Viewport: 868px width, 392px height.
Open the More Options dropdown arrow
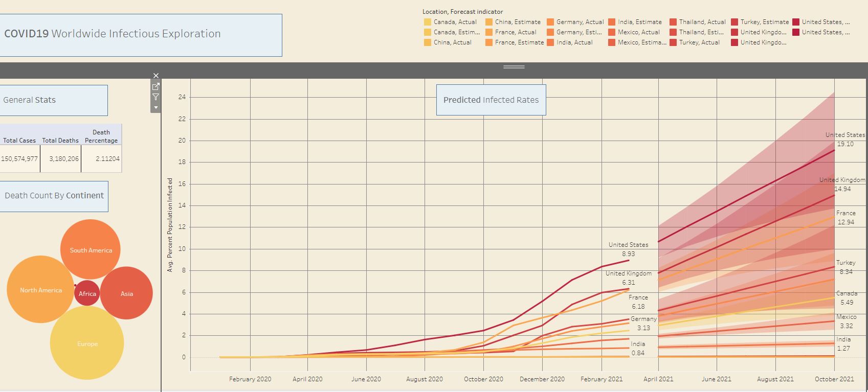tap(156, 107)
